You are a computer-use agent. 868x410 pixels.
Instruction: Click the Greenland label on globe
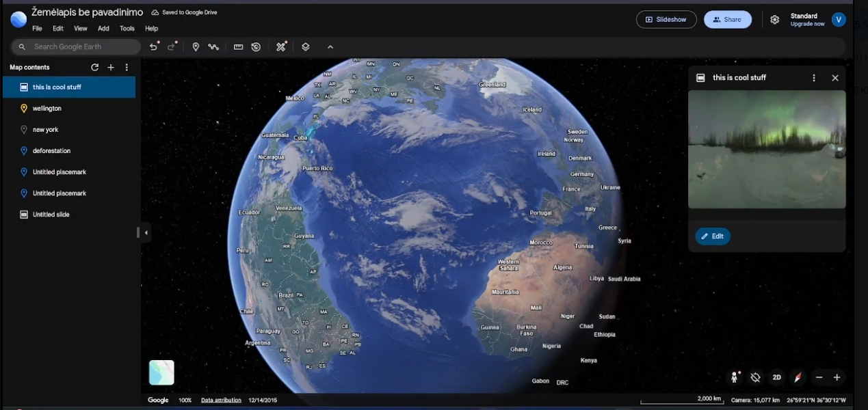[x=492, y=85]
